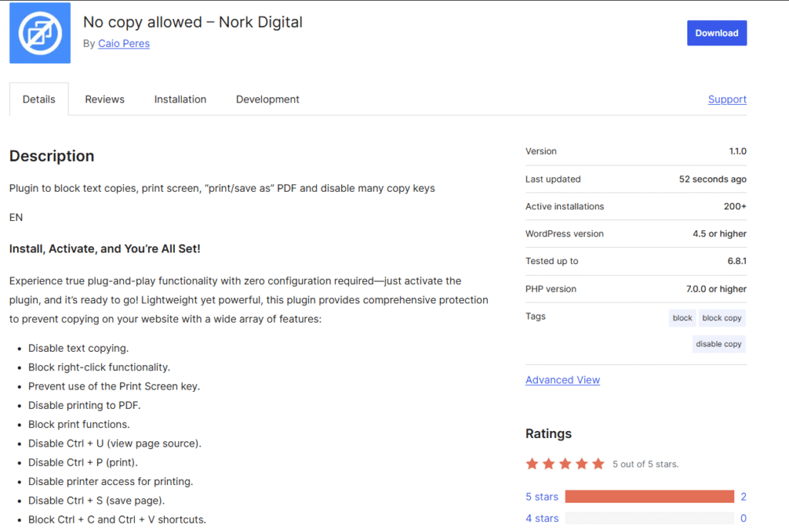This screenshot has height=532, width=789.
Task: Click bullet 'Block Ctrl + C and Ctrl + V shortcuts.'
Action: [117, 520]
